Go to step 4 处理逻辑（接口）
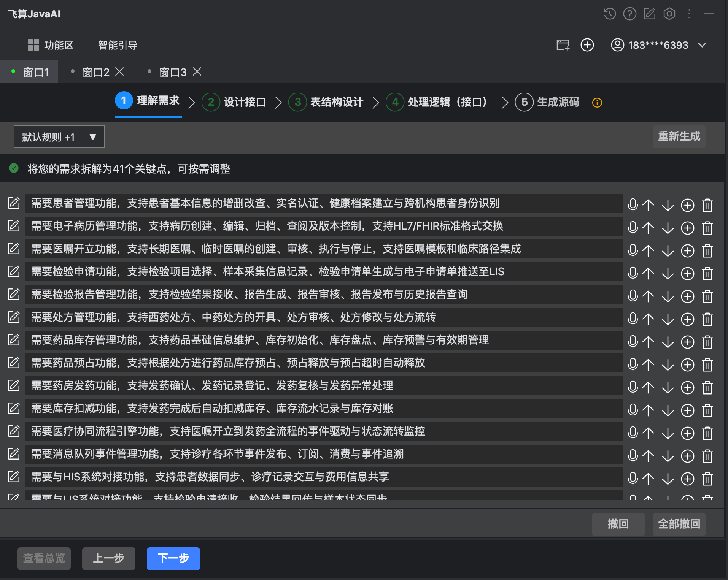This screenshot has height=580, width=728. coord(438,102)
